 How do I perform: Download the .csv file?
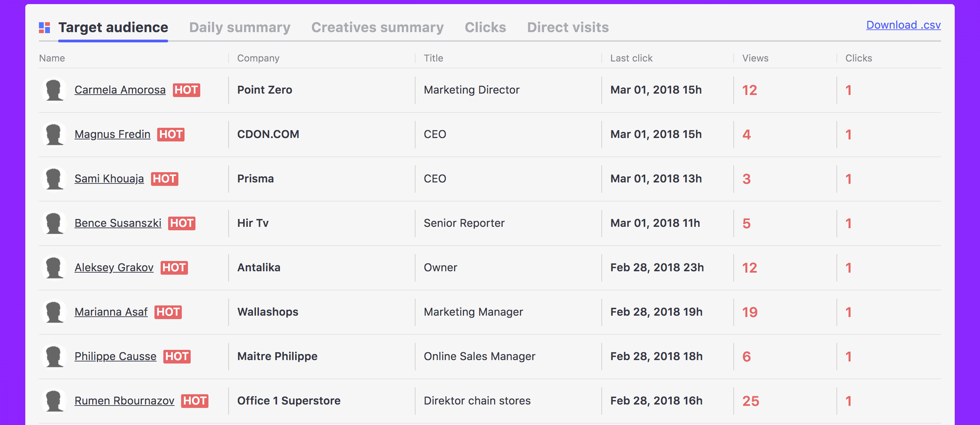pos(903,25)
